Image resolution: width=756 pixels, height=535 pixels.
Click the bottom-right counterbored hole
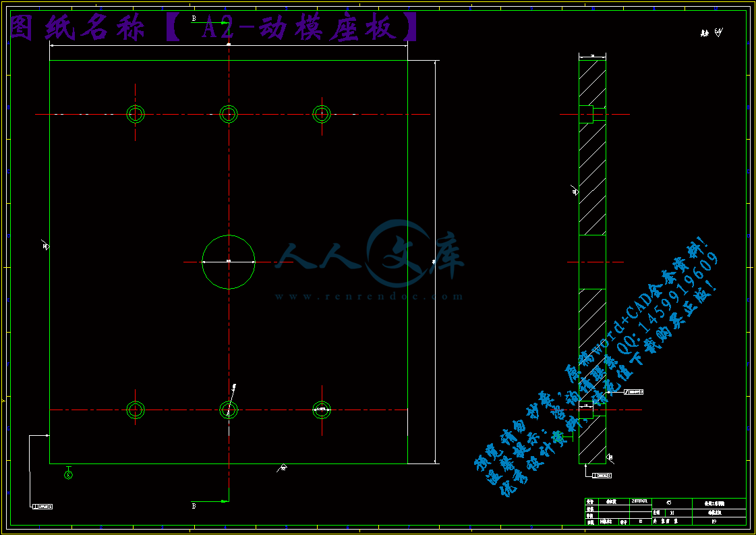click(322, 409)
